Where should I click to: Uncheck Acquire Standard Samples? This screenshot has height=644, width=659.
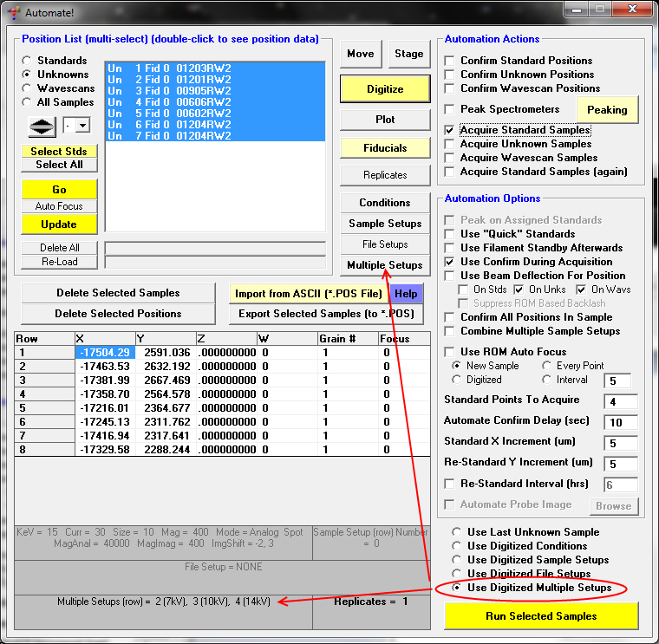coord(449,130)
